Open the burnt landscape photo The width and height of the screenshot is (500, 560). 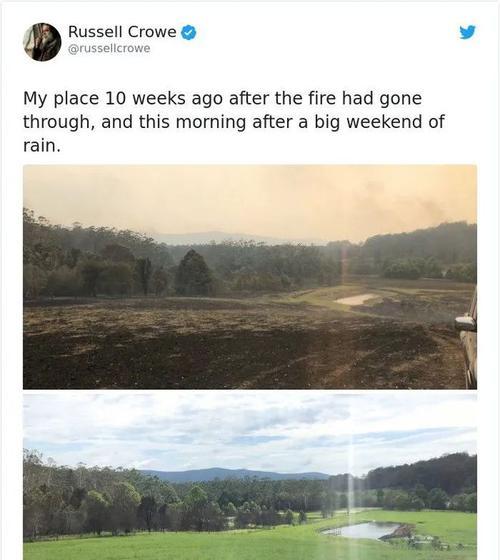pos(250,277)
